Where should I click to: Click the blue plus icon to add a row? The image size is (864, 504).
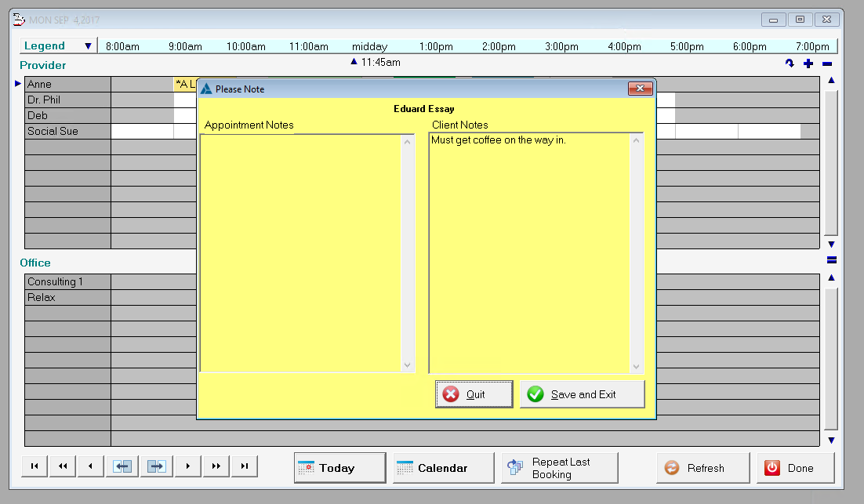point(808,63)
